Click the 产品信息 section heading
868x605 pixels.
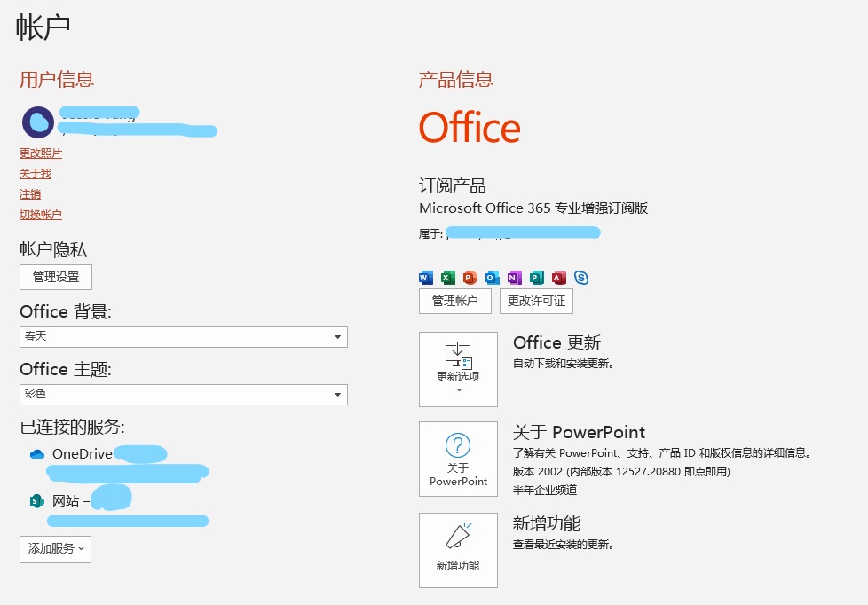tap(455, 80)
